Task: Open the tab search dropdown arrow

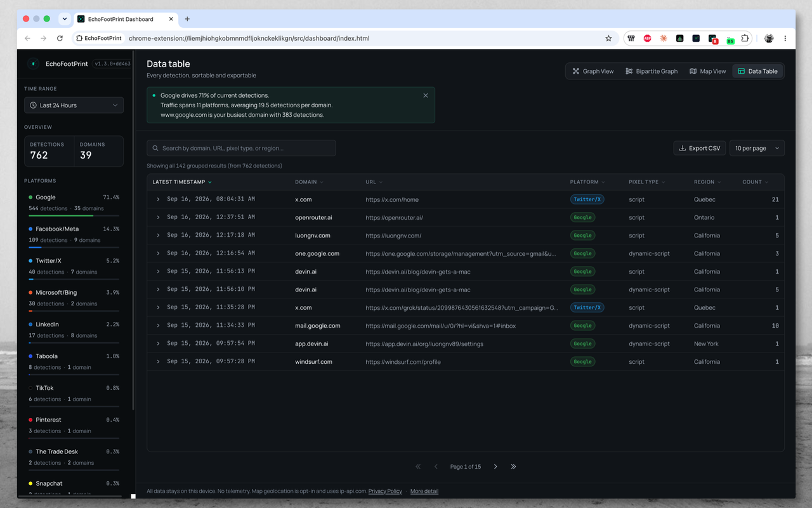Action: [65, 19]
